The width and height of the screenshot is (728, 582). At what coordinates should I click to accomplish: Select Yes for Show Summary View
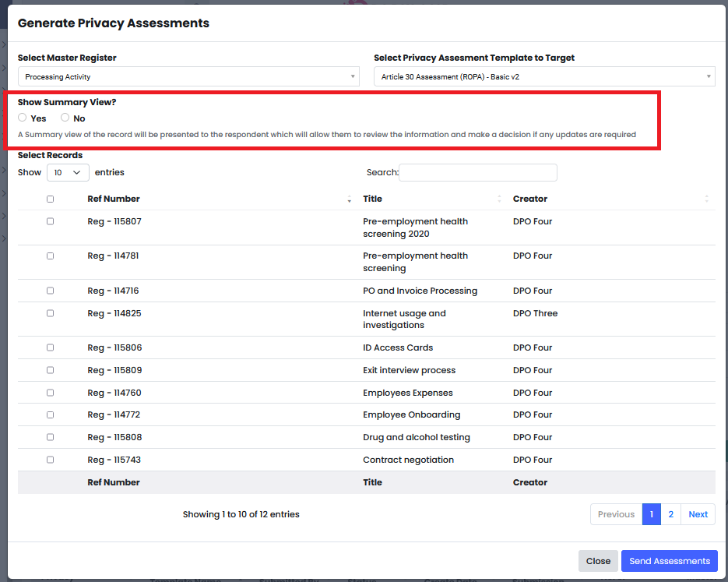tap(23, 118)
